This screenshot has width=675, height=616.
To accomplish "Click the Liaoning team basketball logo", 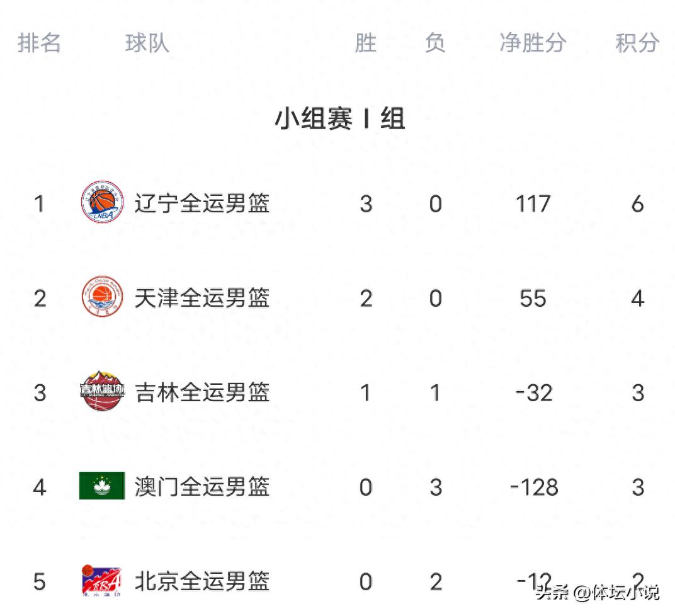I will point(101,203).
